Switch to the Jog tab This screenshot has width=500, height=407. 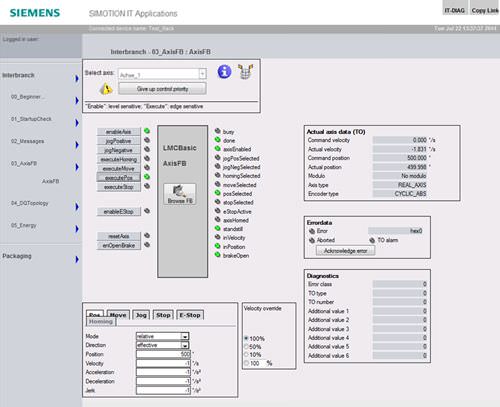pyautogui.click(x=141, y=315)
